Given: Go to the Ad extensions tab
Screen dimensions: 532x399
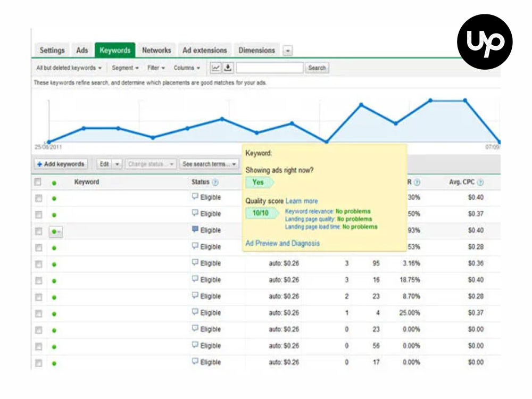Looking at the screenshot, I should [205, 50].
